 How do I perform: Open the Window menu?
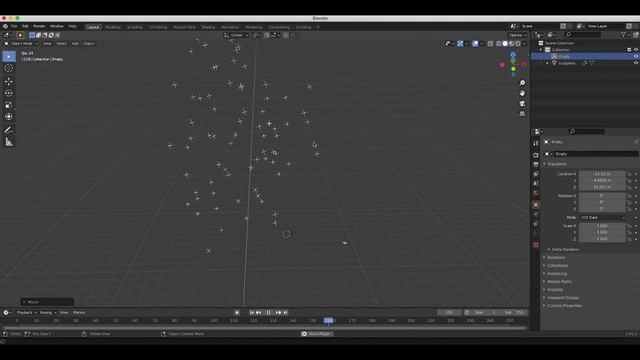(57, 27)
